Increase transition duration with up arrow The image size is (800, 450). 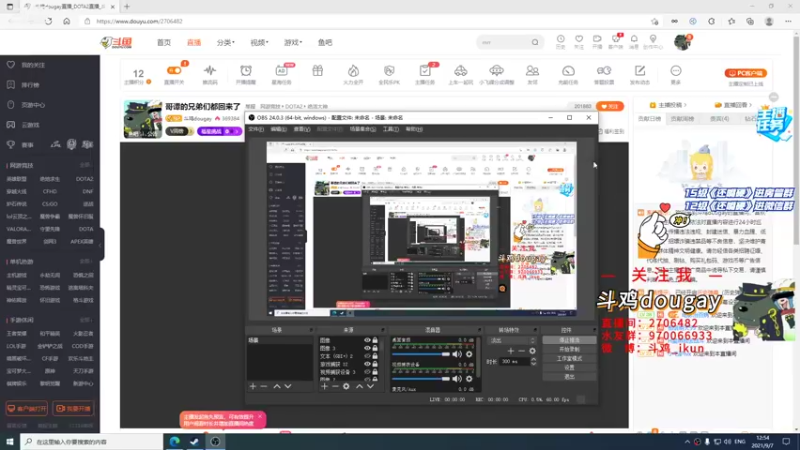[x=534, y=359]
